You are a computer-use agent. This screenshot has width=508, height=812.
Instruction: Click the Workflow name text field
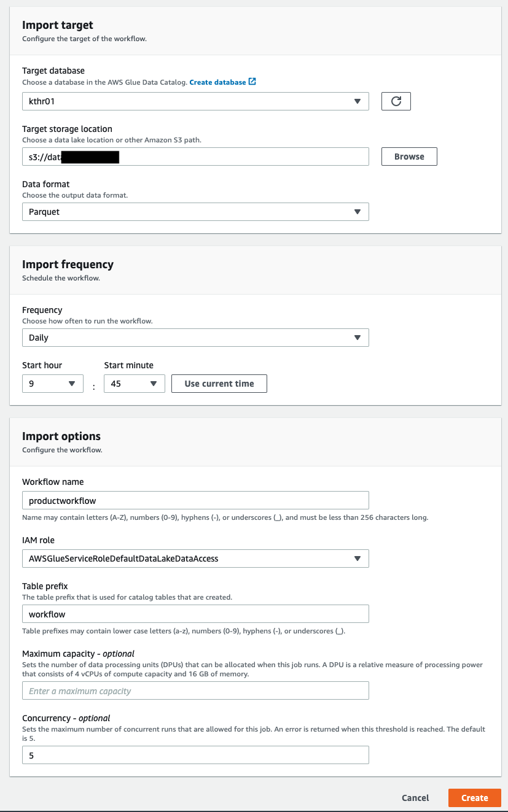195,500
